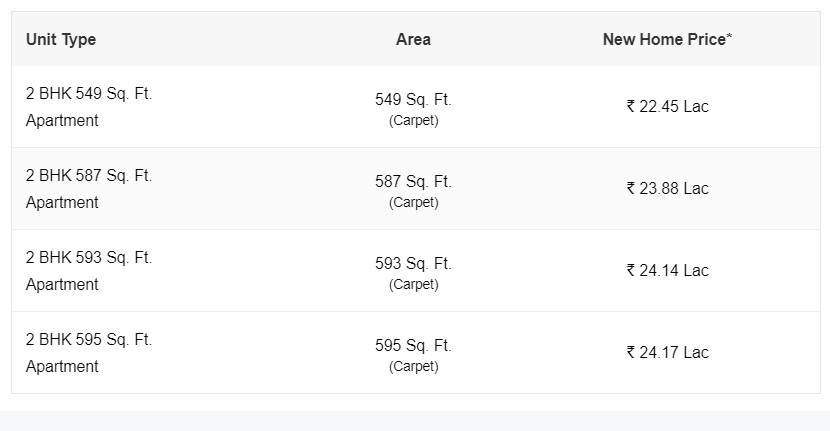Viewport: 830px width, 431px height.
Task: Click the ₹ 24.17 Lac price
Action: pyautogui.click(x=667, y=353)
